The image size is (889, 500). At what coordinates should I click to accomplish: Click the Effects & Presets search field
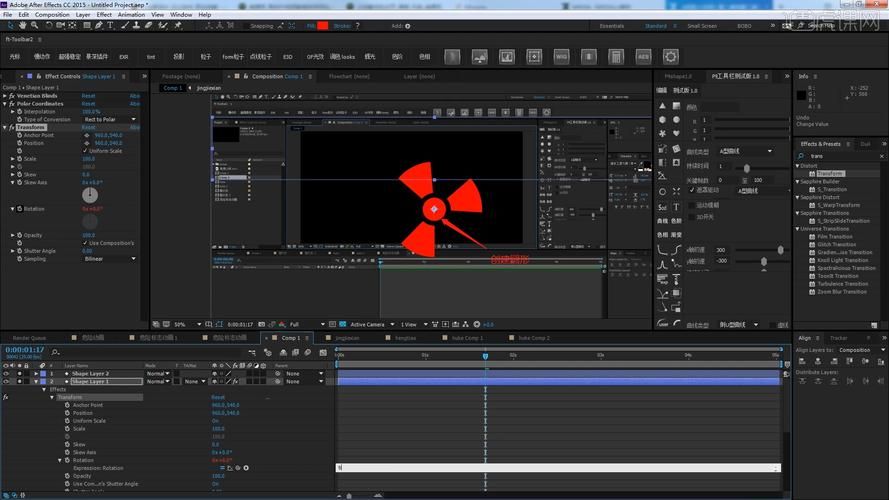pyautogui.click(x=844, y=156)
